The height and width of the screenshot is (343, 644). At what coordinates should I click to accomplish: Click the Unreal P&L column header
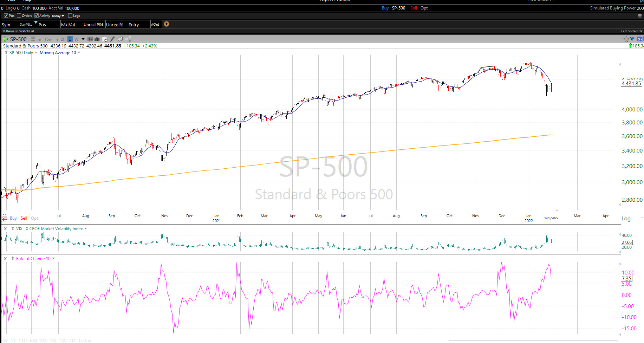(x=93, y=25)
